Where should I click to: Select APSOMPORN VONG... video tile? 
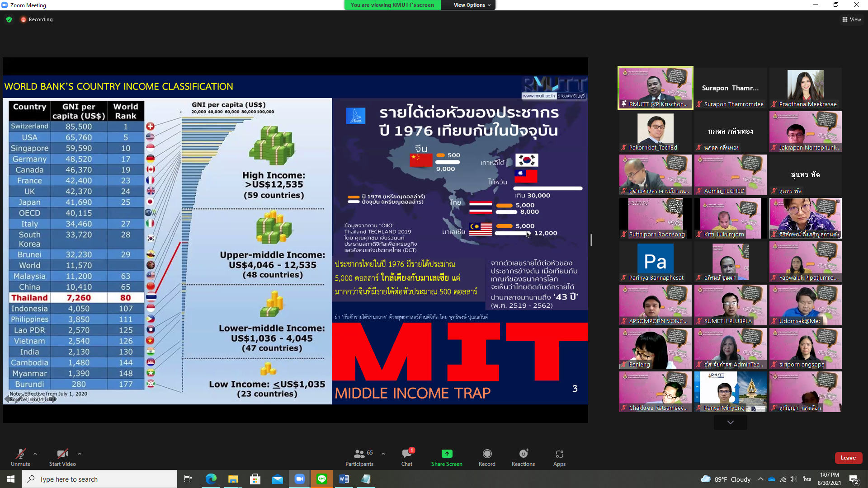coord(656,305)
